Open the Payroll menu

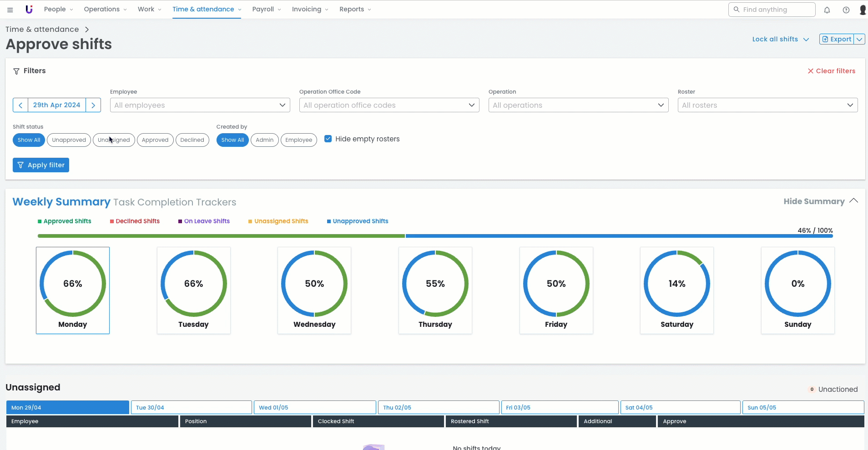[266, 9]
